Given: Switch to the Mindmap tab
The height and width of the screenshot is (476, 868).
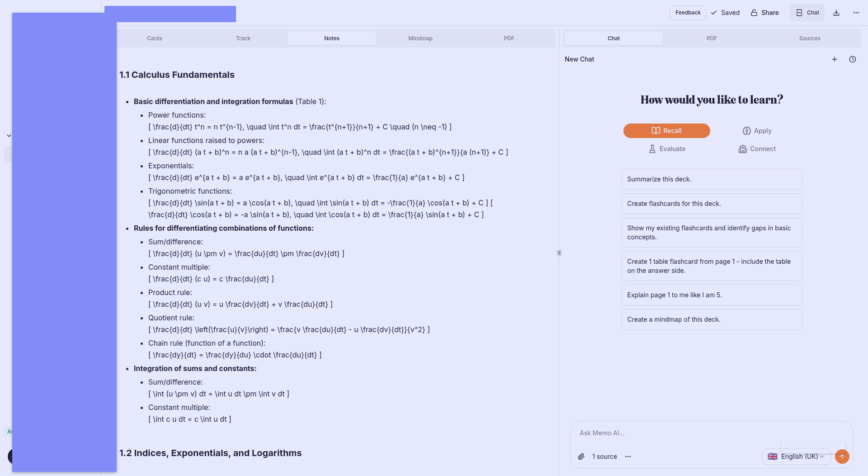Looking at the screenshot, I should [x=420, y=38].
